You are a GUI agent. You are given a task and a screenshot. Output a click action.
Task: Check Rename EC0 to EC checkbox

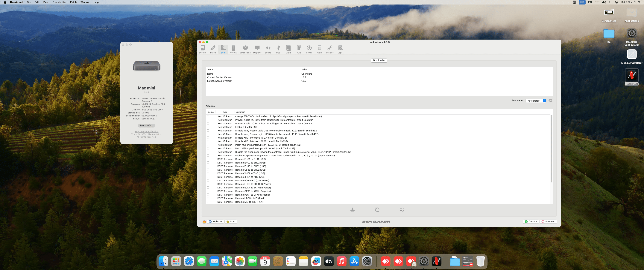pyautogui.click(x=208, y=180)
